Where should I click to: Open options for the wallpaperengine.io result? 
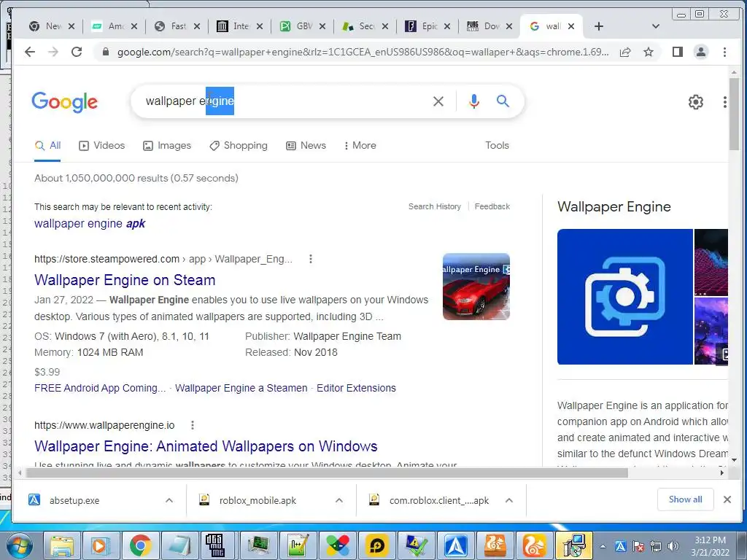pos(193,425)
